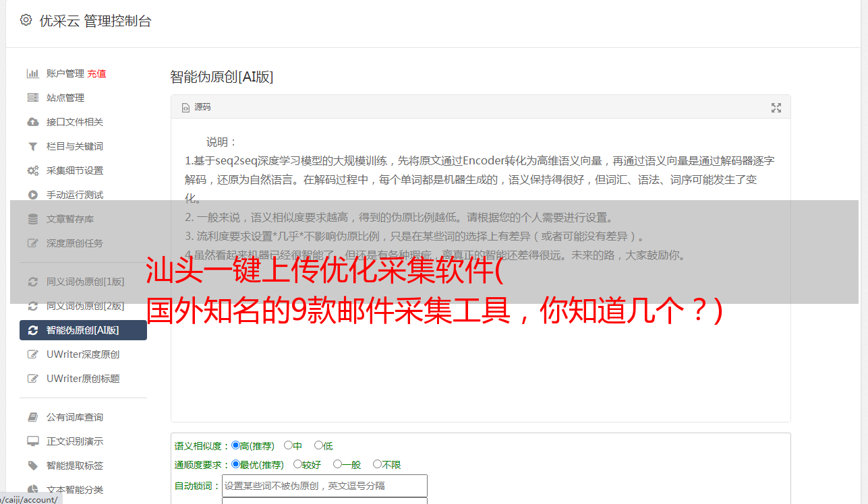The image size is (868, 504).
Task: Click the play icon for 手动运行测试
Action: pyautogui.click(x=32, y=195)
